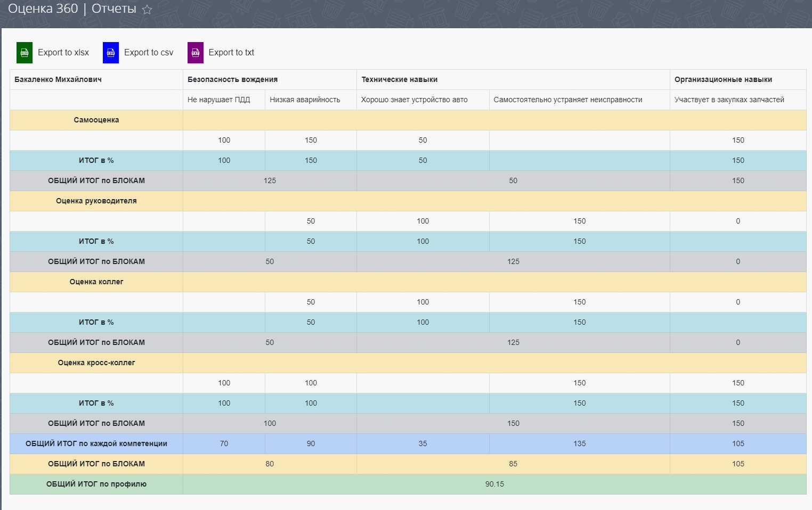Select the Оценка коллег section label

[x=96, y=282]
